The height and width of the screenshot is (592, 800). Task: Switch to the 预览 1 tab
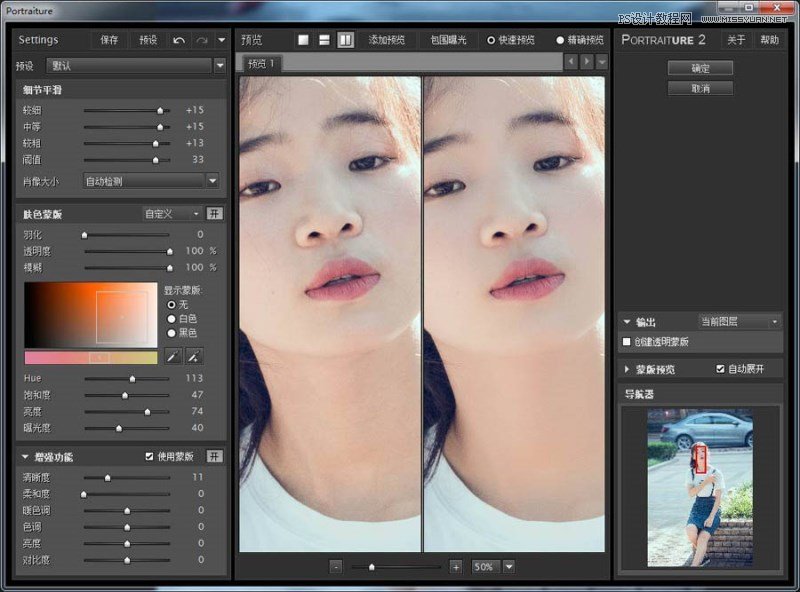[x=260, y=63]
